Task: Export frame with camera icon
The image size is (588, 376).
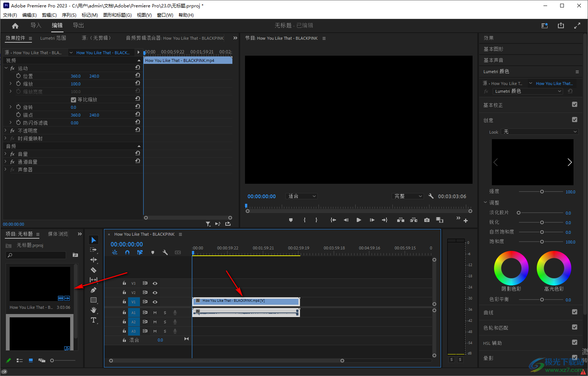Action: 427,220
